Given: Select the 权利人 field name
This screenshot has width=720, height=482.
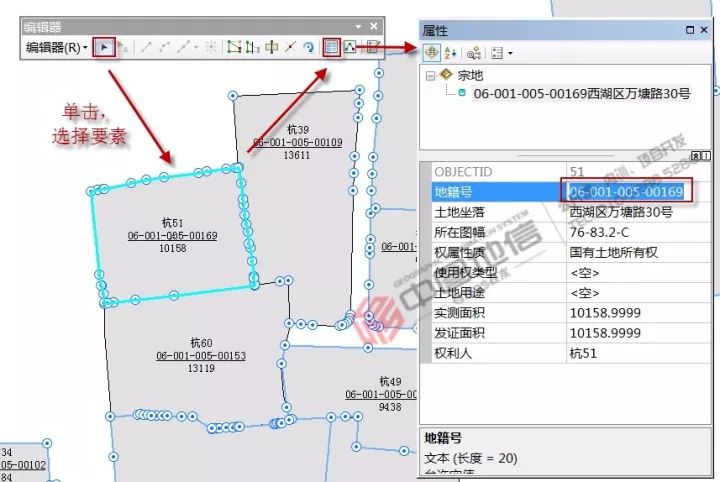Looking at the screenshot, I should click(453, 353).
